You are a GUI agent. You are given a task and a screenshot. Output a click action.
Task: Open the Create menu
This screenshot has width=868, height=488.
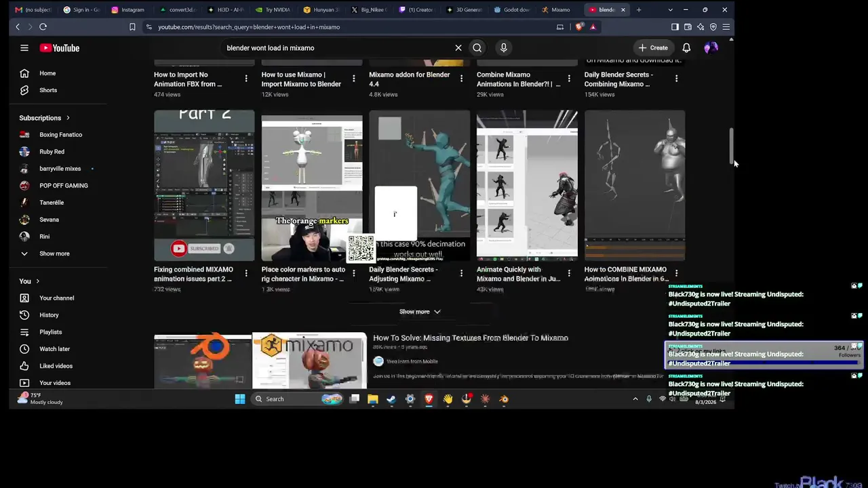coord(653,48)
